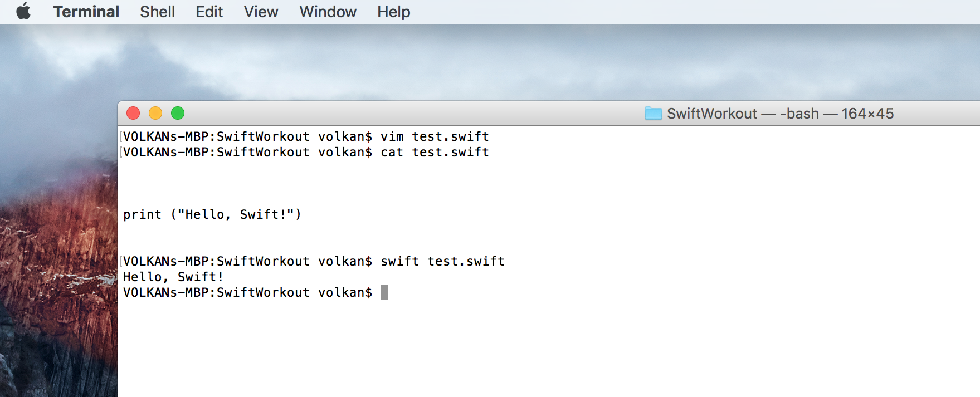
Task: Open the Shell menu
Action: point(157,12)
